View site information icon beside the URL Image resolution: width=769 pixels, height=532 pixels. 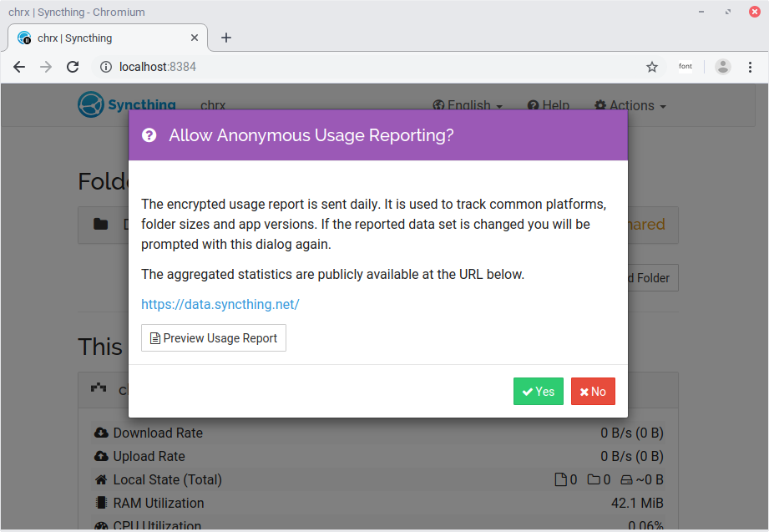pyautogui.click(x=106, y=67)
